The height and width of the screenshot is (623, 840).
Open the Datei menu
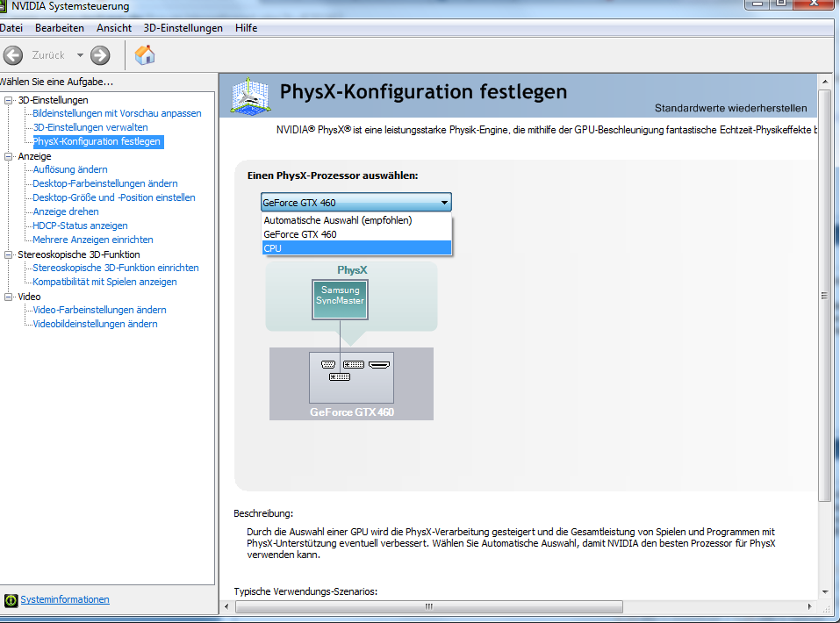click(x=11, y=28)
